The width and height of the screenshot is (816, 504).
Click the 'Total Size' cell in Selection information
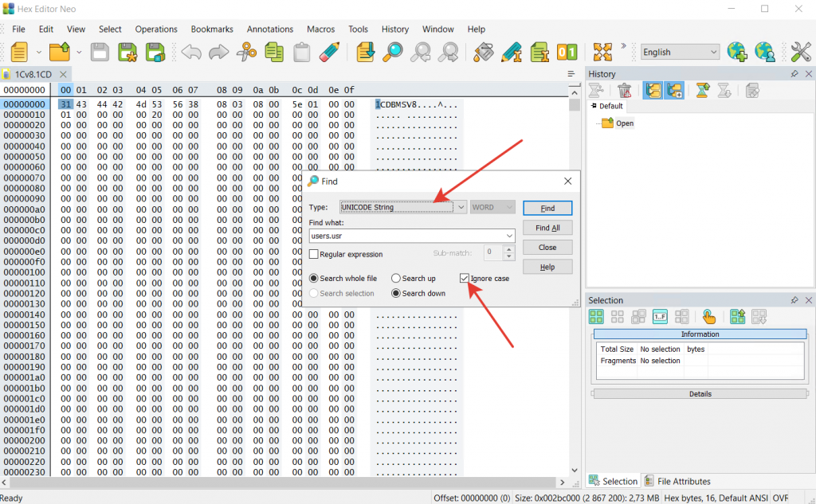[x=617, y=349]
